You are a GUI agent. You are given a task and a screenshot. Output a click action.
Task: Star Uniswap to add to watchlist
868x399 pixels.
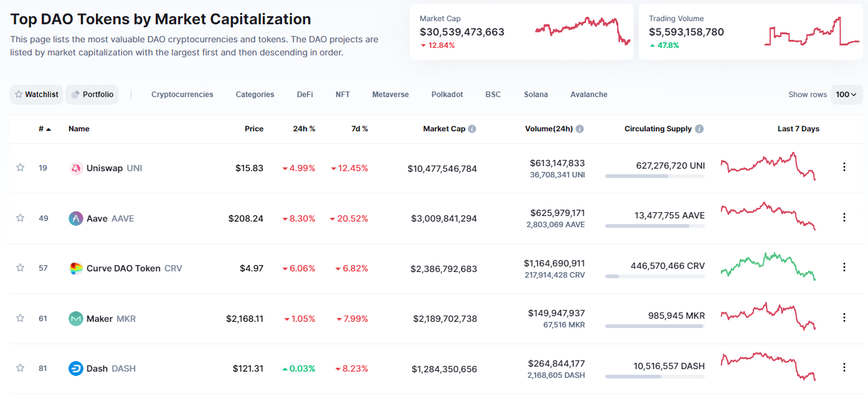point(21,167)
